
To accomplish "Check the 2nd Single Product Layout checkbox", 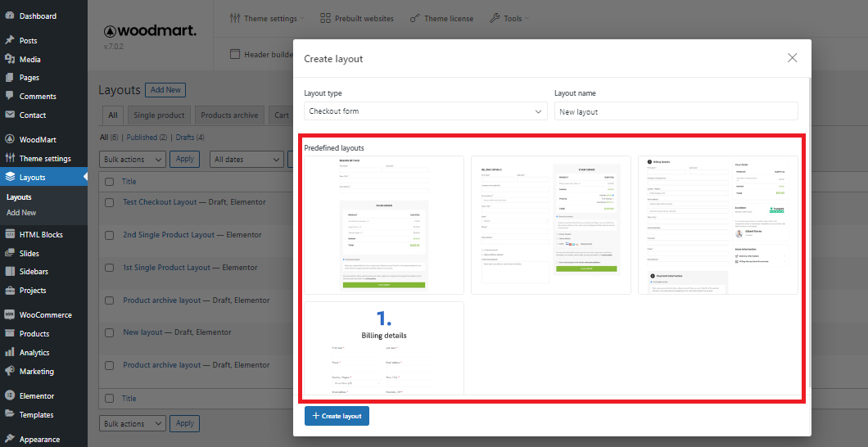I will (110, 235).
